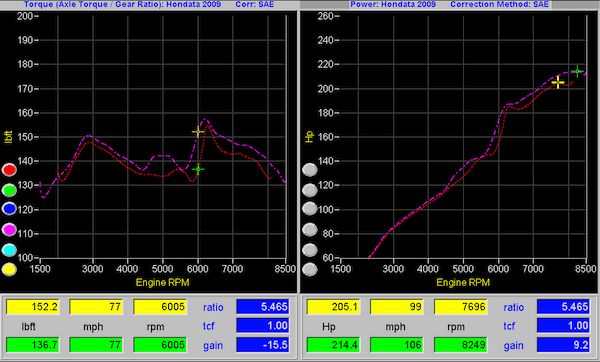Click the power gain value 9.2
This screenshot has height=362, width=600.
pos(563,345)
